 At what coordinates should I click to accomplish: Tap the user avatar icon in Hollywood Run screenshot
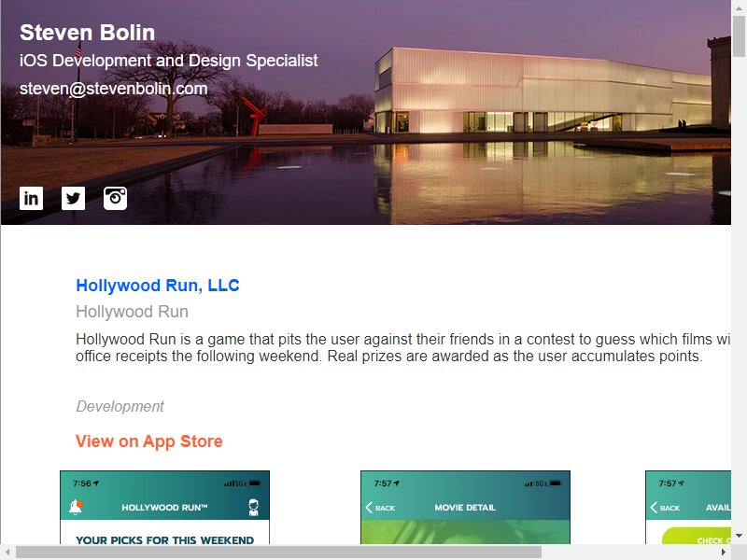[x=253, y=508]
